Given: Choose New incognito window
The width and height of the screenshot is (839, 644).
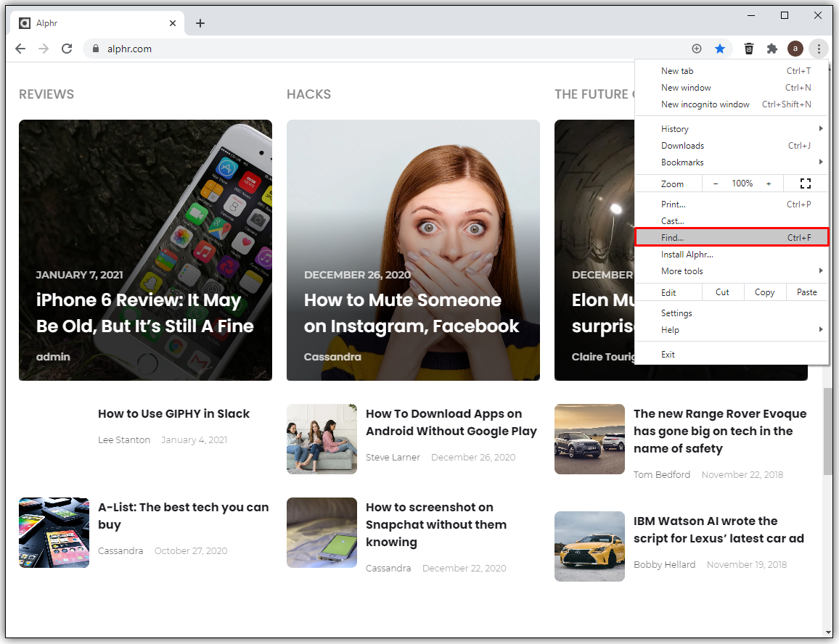Looking at the screenshot, I should click(705, 104).
